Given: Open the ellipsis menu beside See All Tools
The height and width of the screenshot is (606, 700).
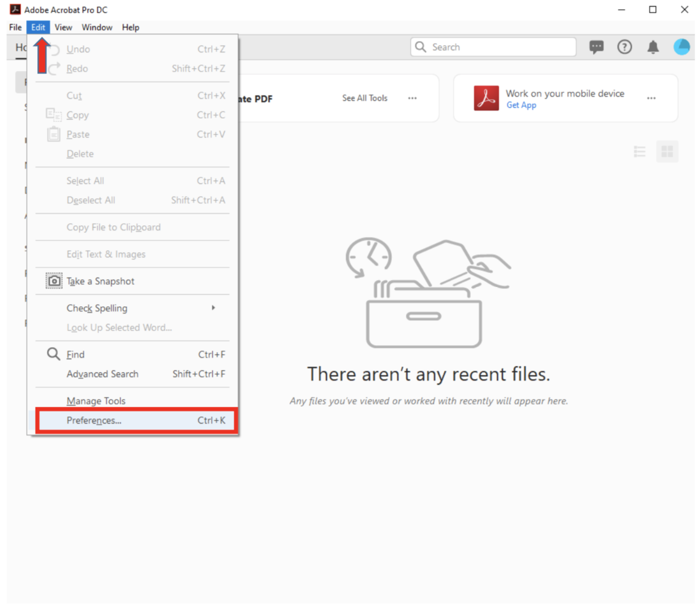Looking at the screenshot, I should click(x=412, y=98).
